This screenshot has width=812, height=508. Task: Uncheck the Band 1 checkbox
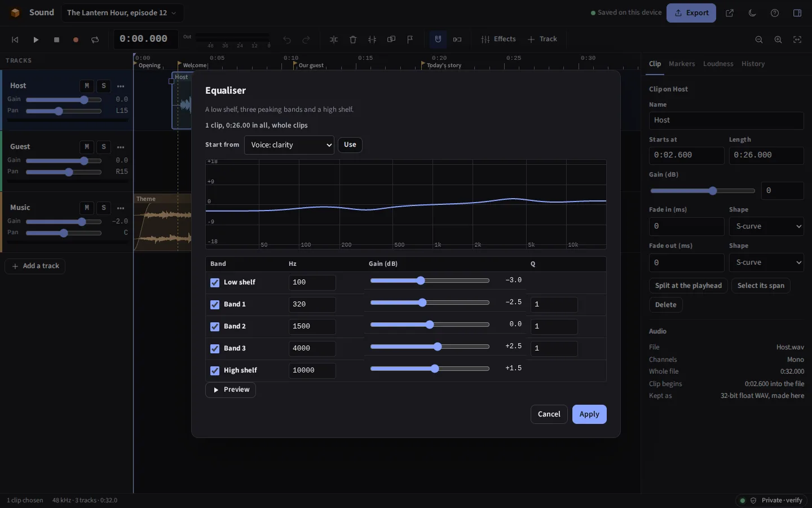point(215,305)
